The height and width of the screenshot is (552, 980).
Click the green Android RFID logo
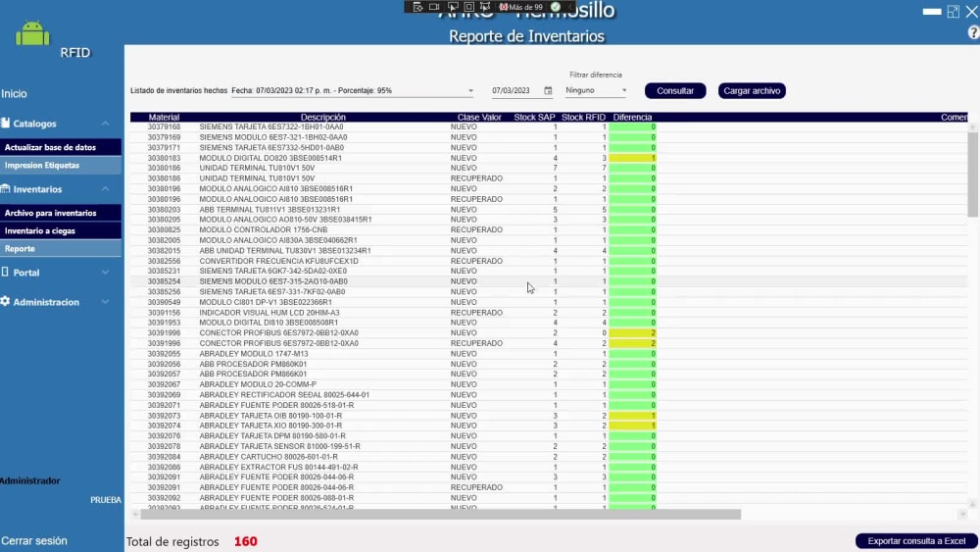click(x=32, y=33)
